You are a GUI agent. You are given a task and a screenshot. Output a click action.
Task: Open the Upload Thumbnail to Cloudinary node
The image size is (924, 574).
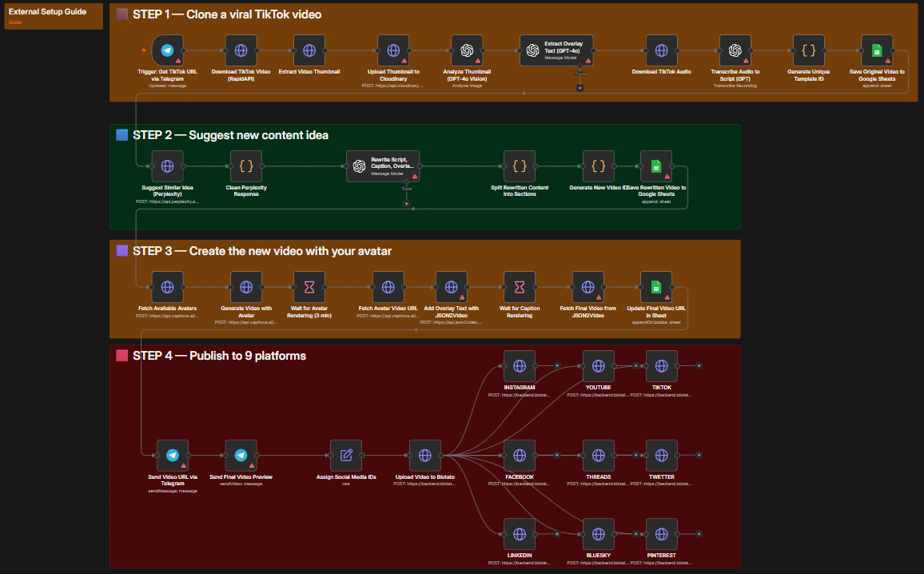393,50
